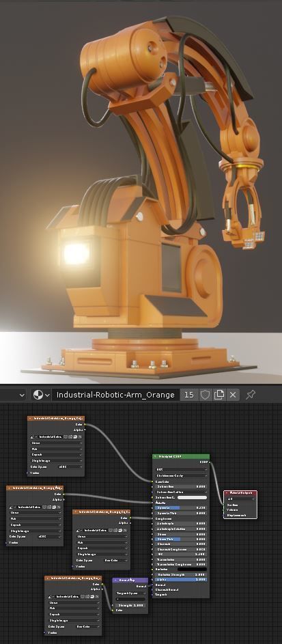Click new material duplicate icon in header
Screen dimensions: 282x644
pos(219,395)
